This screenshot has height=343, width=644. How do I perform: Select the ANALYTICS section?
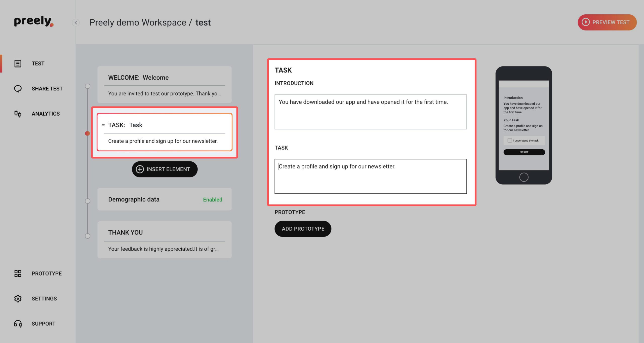[x=38, y=114]
